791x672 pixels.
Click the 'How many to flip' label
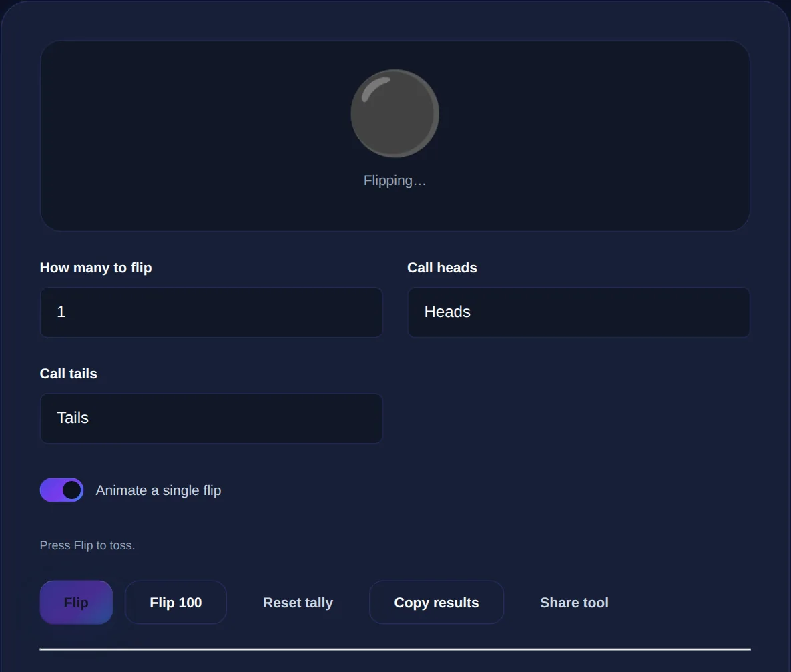click(96, 268)
